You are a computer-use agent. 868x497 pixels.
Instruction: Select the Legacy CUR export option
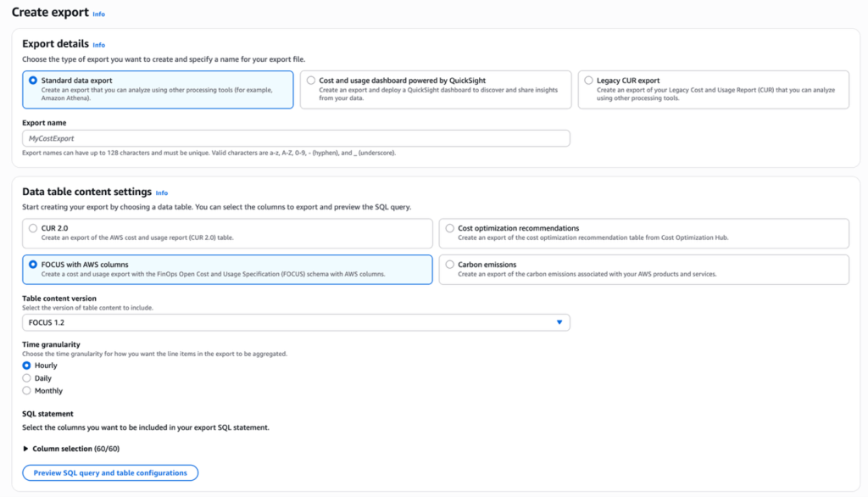(589, 81)
